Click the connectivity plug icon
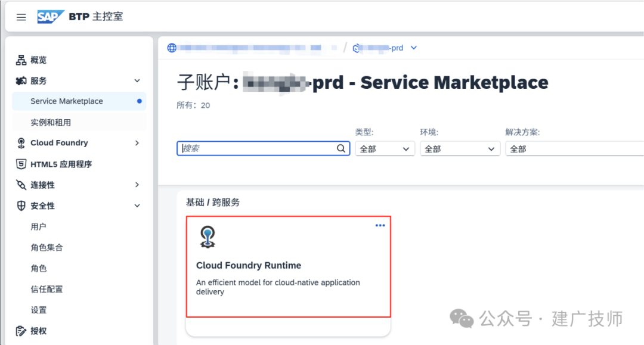Viewport: 644px width, 345px height. coord(21,185)
